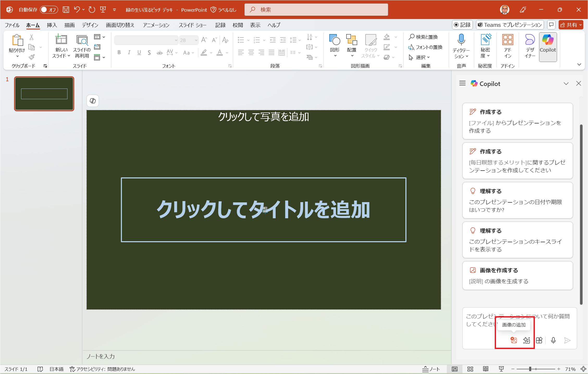Click the Record (記録) button at top right
The width and height of the screenshot is (588, 374).
click(x=462, y=25)
